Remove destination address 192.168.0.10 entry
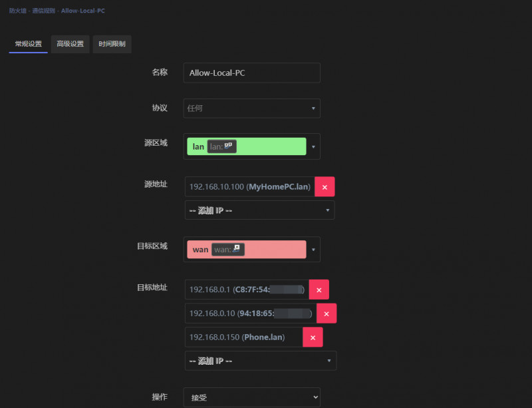Screen dimensions: 532x408 326,313
